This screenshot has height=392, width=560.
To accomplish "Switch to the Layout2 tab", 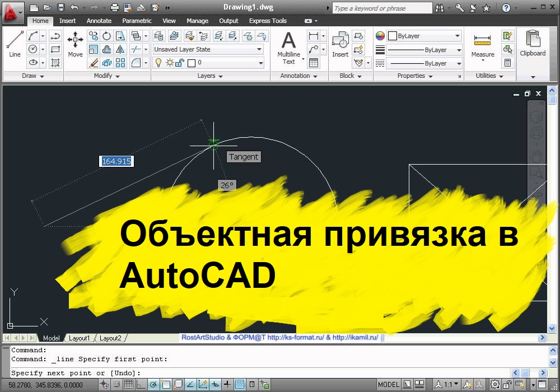I will click(x=110, y=338).
